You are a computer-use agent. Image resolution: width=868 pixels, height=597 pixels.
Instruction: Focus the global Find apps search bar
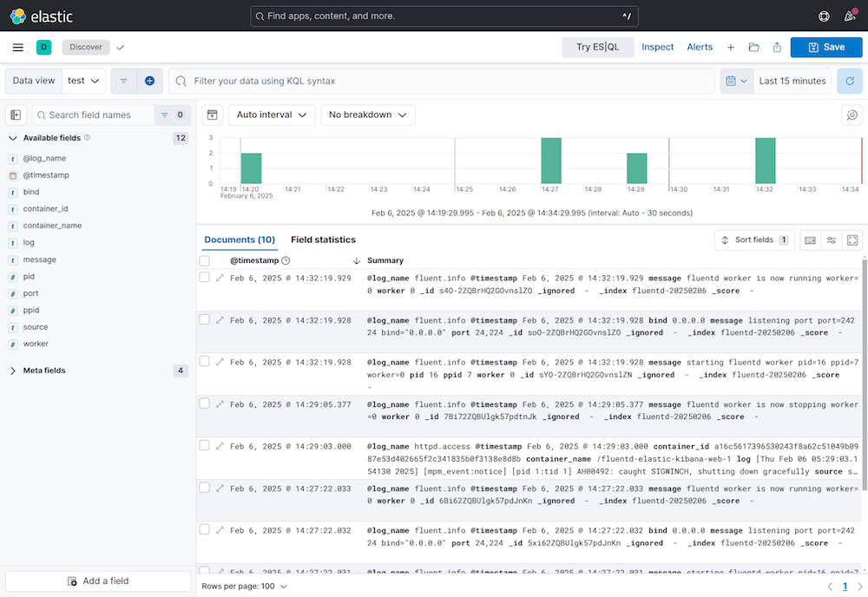tap(444, 16)
